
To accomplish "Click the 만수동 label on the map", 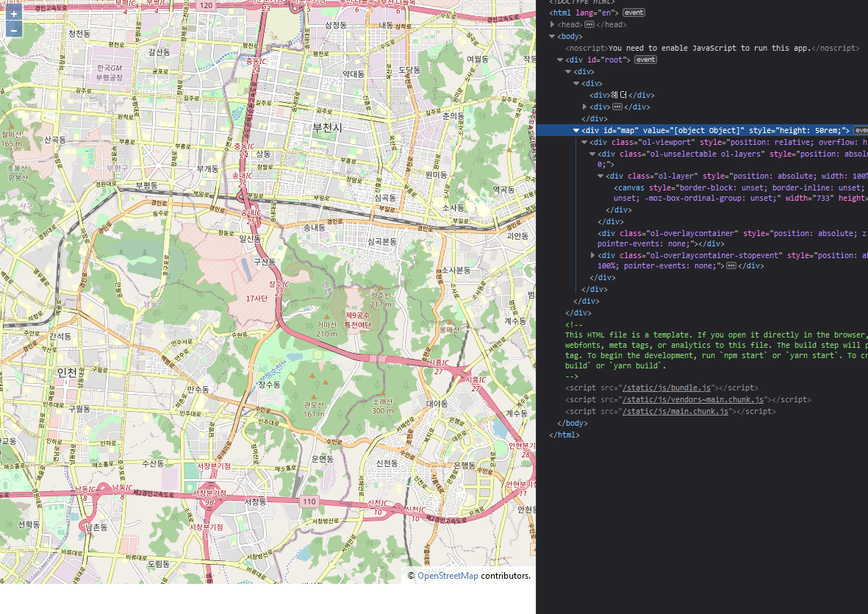I will point(198,390).
